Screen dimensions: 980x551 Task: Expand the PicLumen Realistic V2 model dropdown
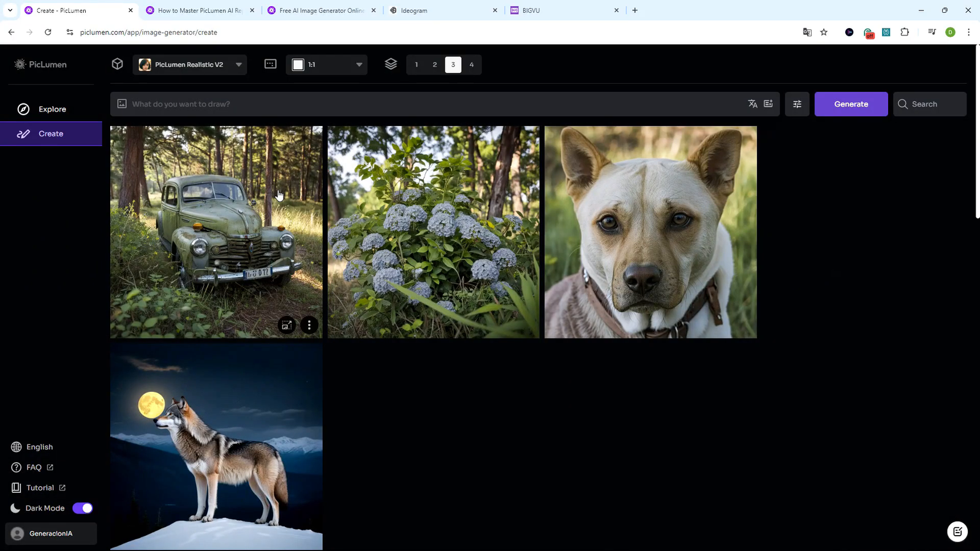tap(190, 64)
